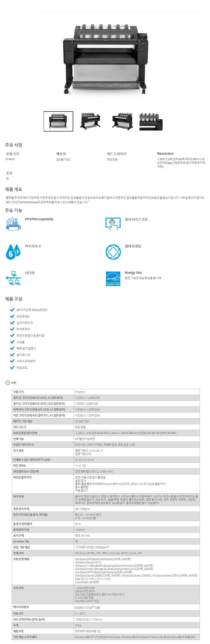Image resolution: width=210 pixels, height=644 pixels.
Task: Click the 제품 구성 heading
Action: coord(14,299)
